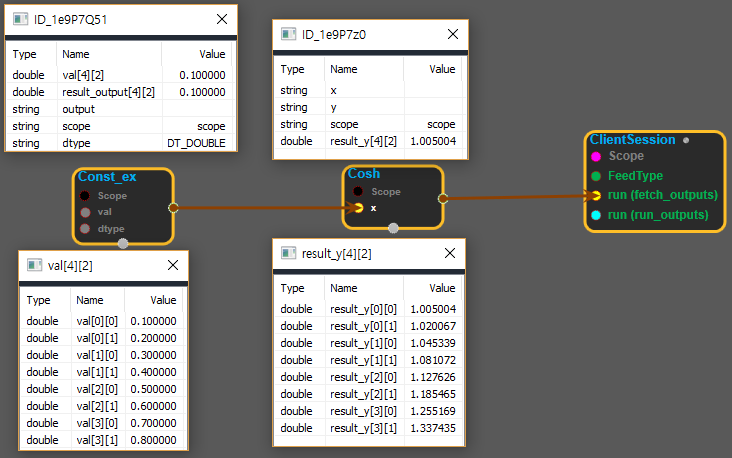This screenshot has height=458, width=732.
Task: Close the ID_1e9P7Q51 panel
Action: pyautogui.click(x=220, y=19)
